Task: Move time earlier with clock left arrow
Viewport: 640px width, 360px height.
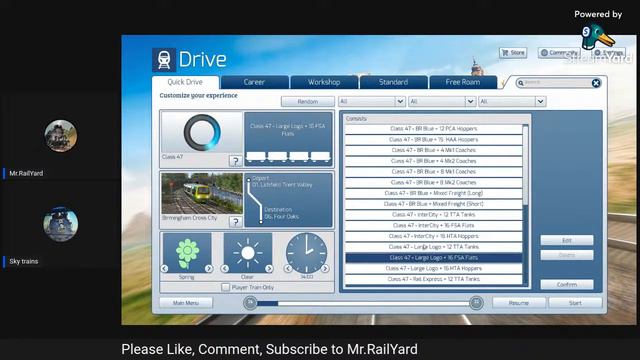Action: 288,269
